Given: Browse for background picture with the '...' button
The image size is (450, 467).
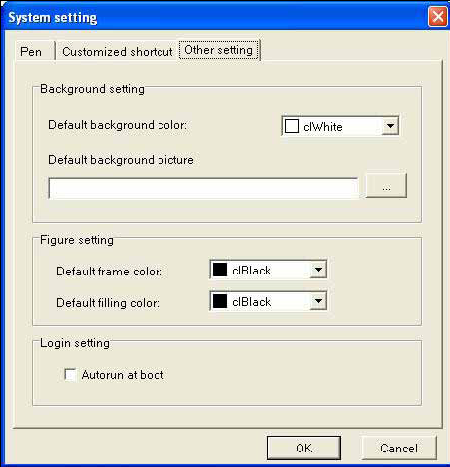Looking at the screenshot, I should pos(386,186).
